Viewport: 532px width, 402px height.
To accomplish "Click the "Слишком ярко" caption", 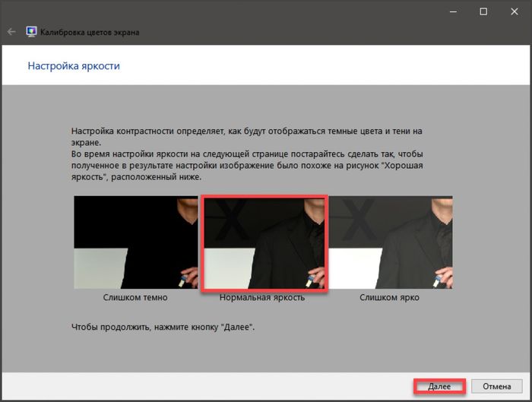I will point(389,298).
